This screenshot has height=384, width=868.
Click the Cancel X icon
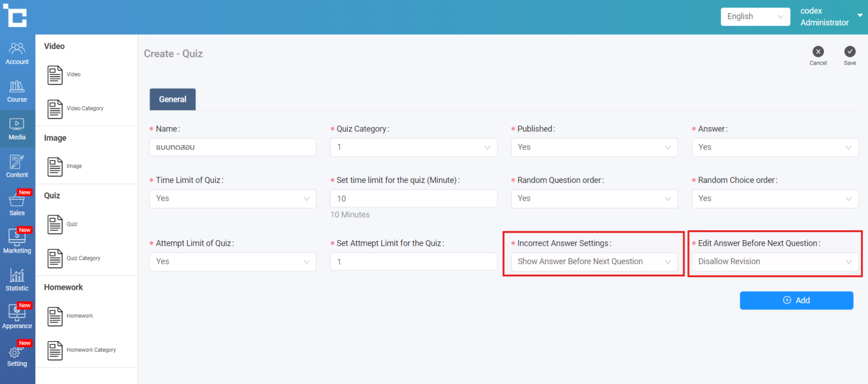coord(818,52)
